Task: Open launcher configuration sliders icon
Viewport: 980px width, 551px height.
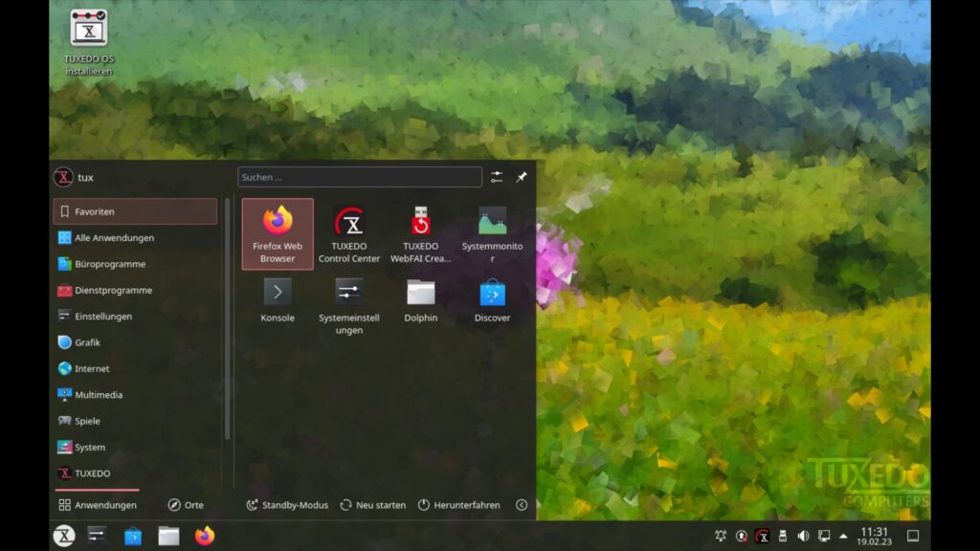Action: 497,177
